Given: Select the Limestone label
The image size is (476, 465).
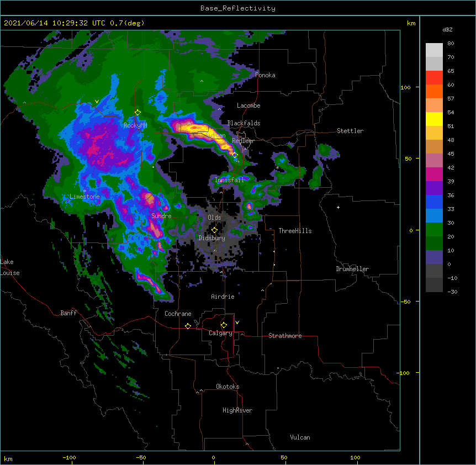Looking at the screenshot, I should 84,197.
